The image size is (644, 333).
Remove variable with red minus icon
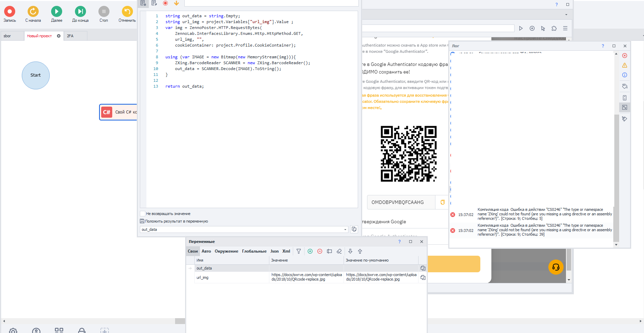pos(320,251)
